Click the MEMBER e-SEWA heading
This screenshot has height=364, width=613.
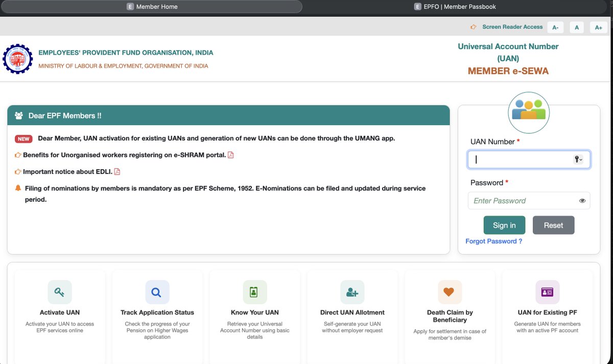click(508, 71)
